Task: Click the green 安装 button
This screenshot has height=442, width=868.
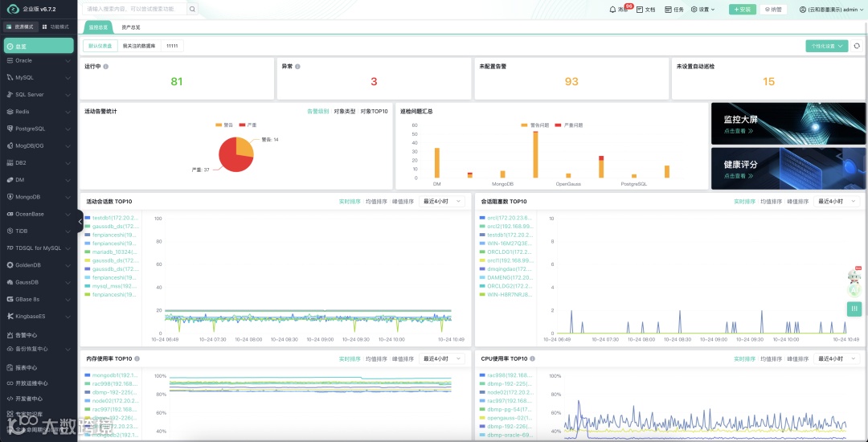Action: 743,10
